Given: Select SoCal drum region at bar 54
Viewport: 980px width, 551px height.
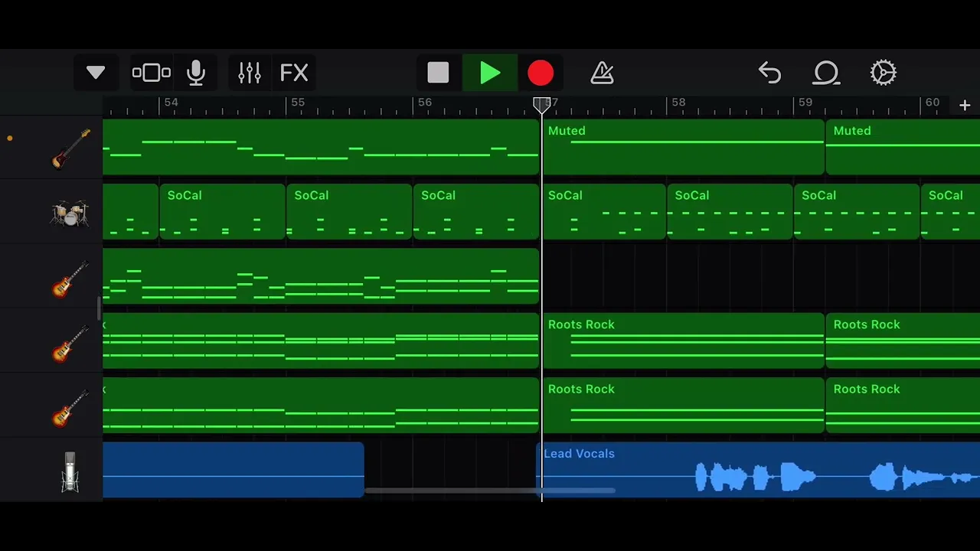Looking at the screenshot, I should [x=222, y=212].
